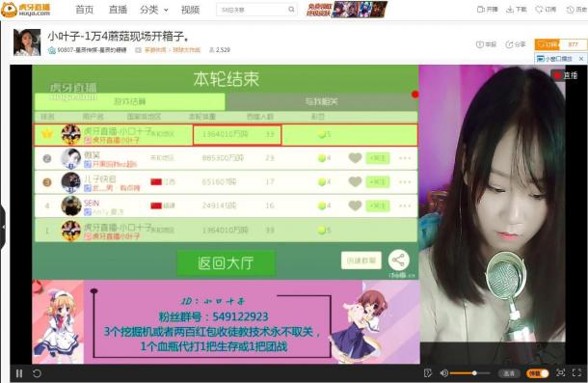Enter fullscreen mode in player
The width and height of the screenshot is (588, 383).
coord(576,372)
